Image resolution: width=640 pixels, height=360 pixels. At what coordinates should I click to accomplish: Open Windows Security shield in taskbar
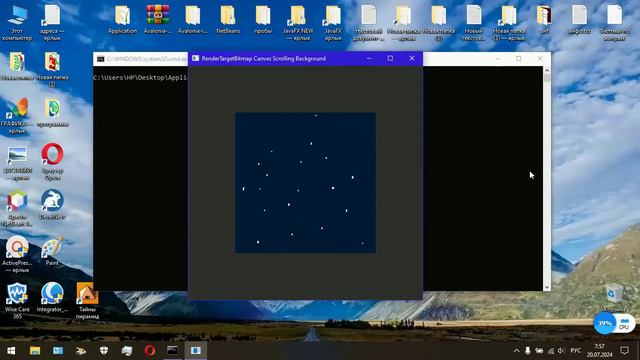[x=104, y=351]
